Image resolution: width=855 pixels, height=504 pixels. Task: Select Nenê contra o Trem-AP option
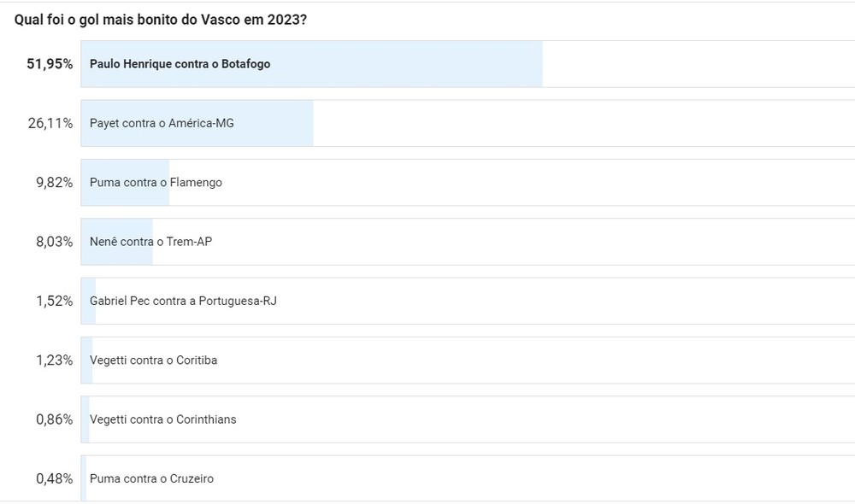150,242
